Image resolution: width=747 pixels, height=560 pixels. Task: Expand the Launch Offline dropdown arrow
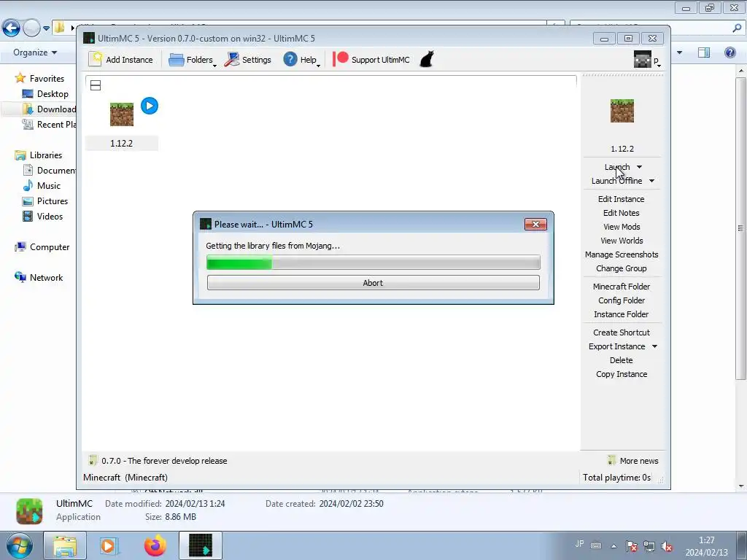(651, 181)
